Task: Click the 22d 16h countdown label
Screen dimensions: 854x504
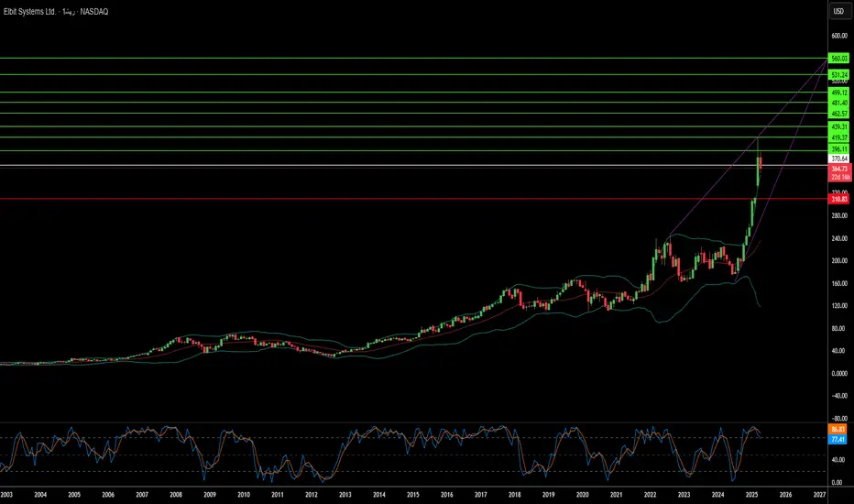Action: (839, 177)
